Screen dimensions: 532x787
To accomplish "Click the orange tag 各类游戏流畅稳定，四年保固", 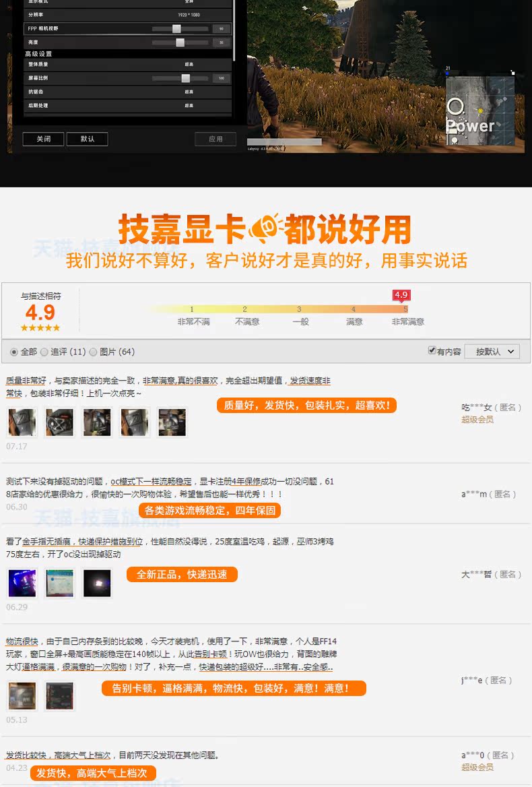I will tap(209, 511).
